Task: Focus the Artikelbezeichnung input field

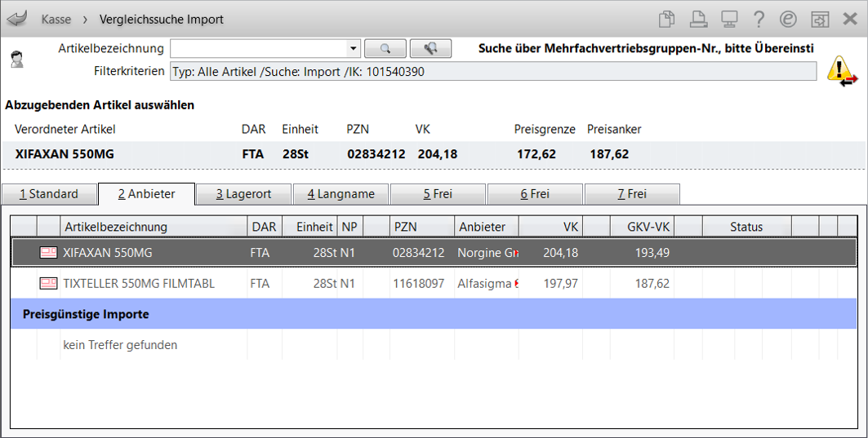Action: (x=259, y=49)
